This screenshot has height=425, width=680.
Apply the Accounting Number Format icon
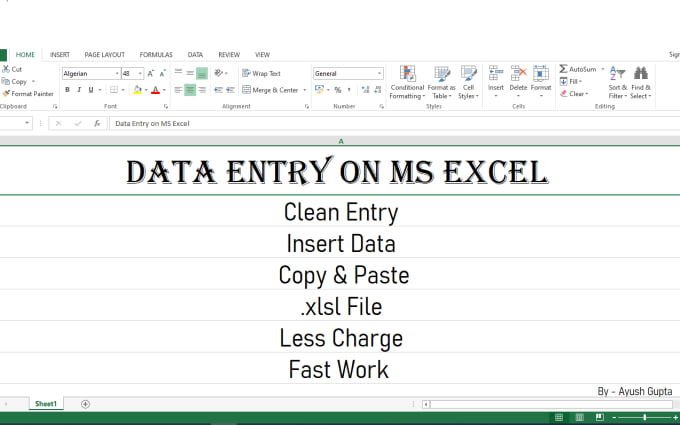coord(320,89)
